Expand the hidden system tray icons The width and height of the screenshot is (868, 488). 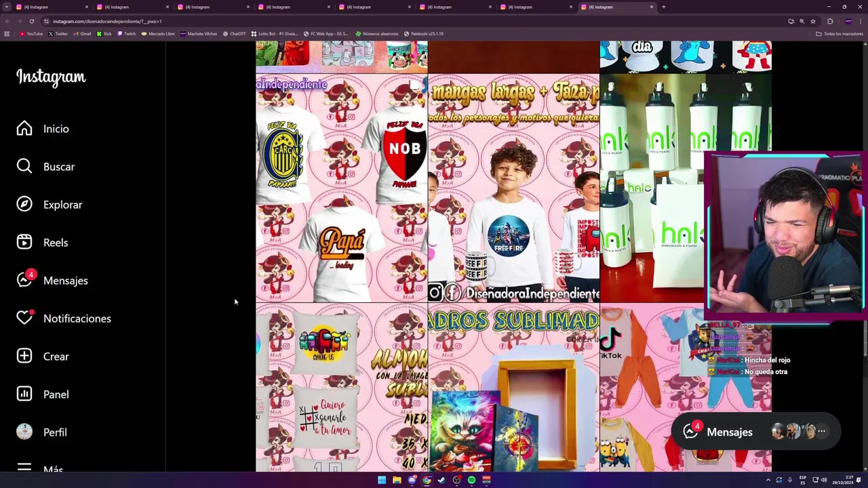click(x=768, y=480)
